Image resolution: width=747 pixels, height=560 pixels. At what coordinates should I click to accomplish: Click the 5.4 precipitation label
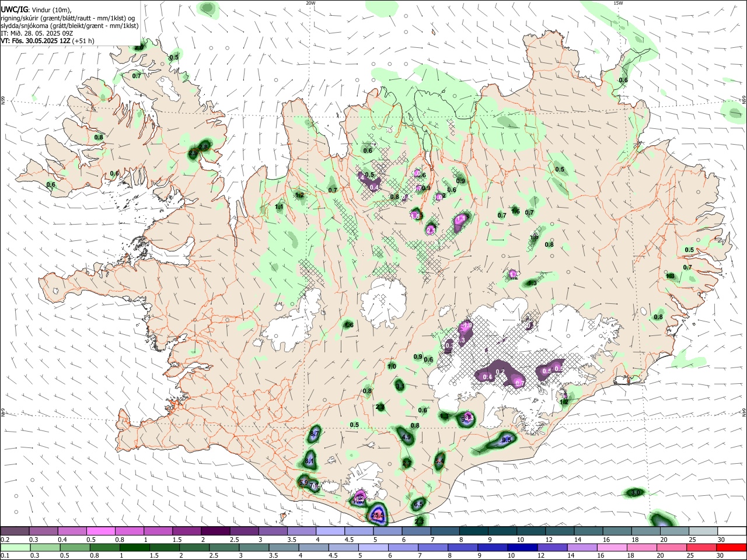coord(440,461)
